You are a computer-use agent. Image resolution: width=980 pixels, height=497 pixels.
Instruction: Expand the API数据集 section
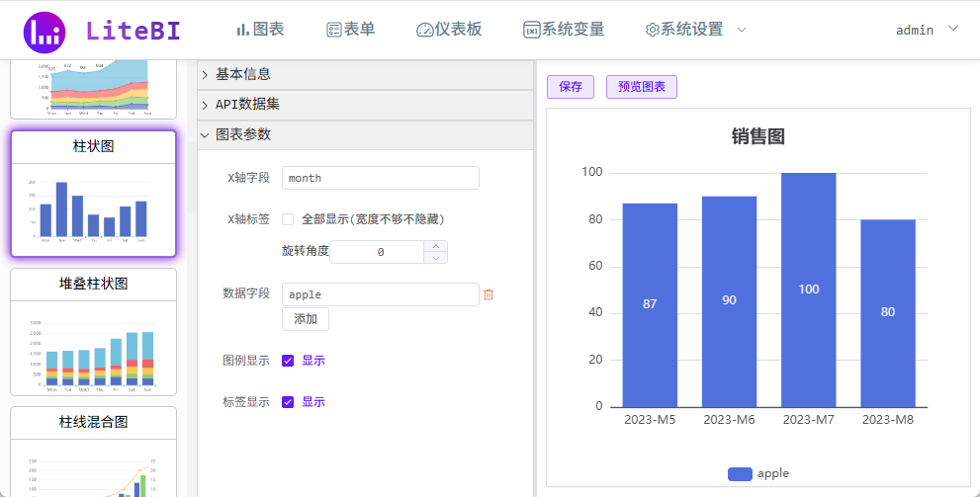pos(365,105)
